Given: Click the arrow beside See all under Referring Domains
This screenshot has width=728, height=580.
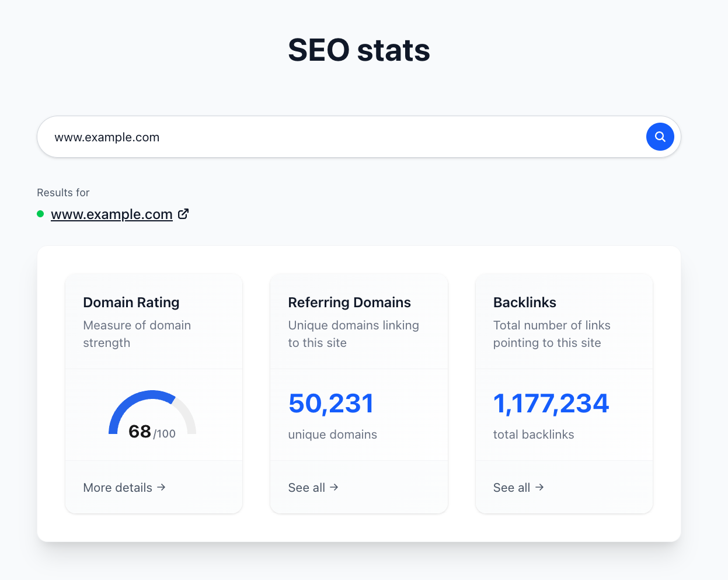Looking at the screenshot, I should (x=335, y=487).
